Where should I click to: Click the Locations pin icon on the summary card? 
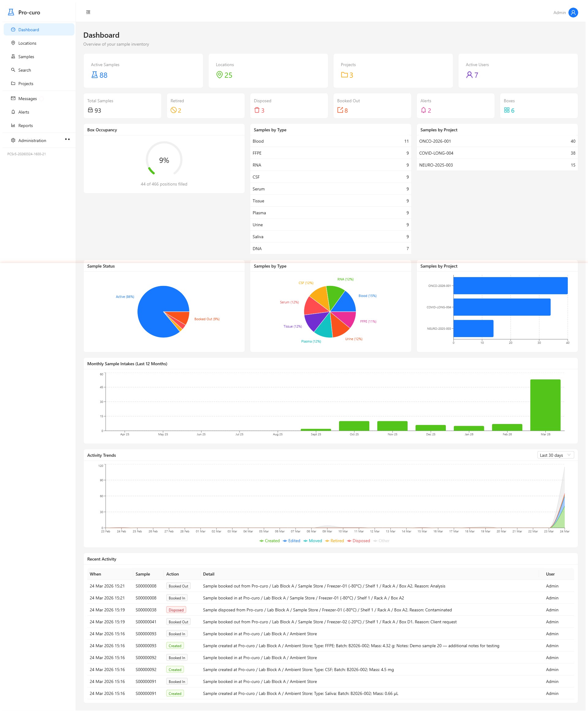[x=220, y=75]
